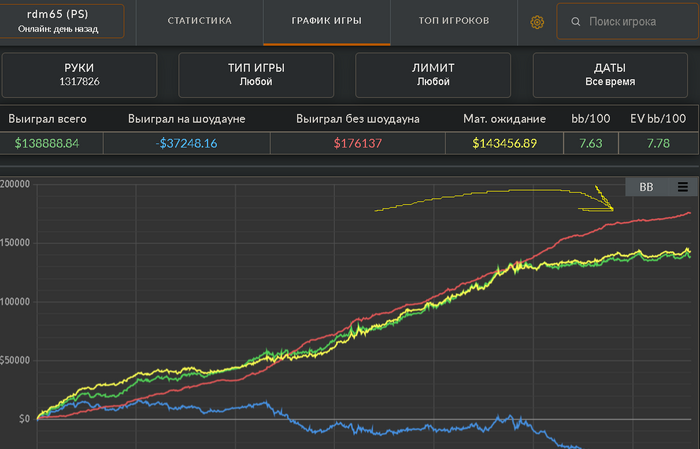700x449 pixels.
Task: Click the 7.78 EV bb/100 value
Action: pyautogui.click(x=658, y=143)
